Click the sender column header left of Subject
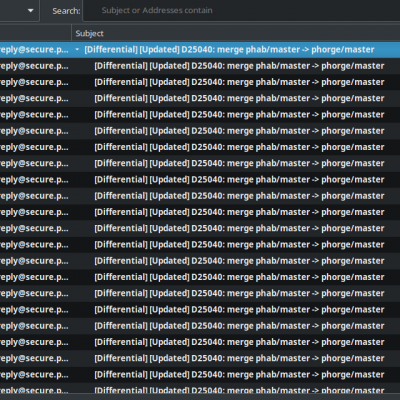Viewport: 400px width, 400px height. click(x=35, y=33)
